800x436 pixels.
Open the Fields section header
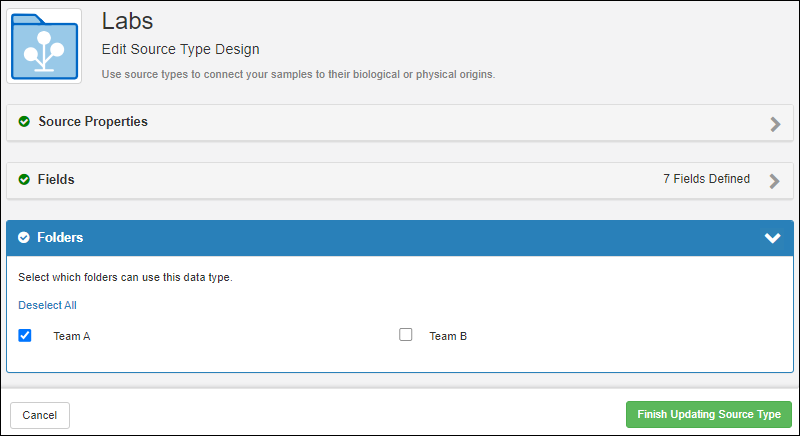click(56, 180)
